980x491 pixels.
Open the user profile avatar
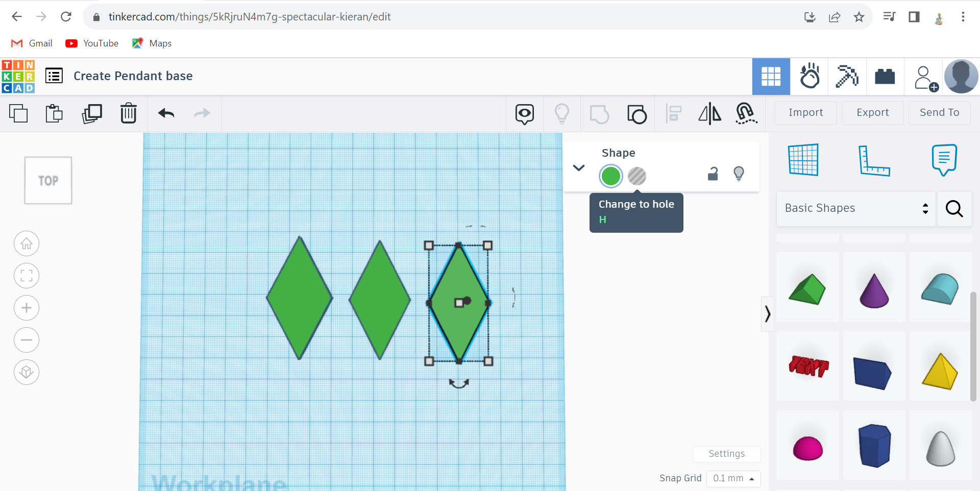[961, 77]
